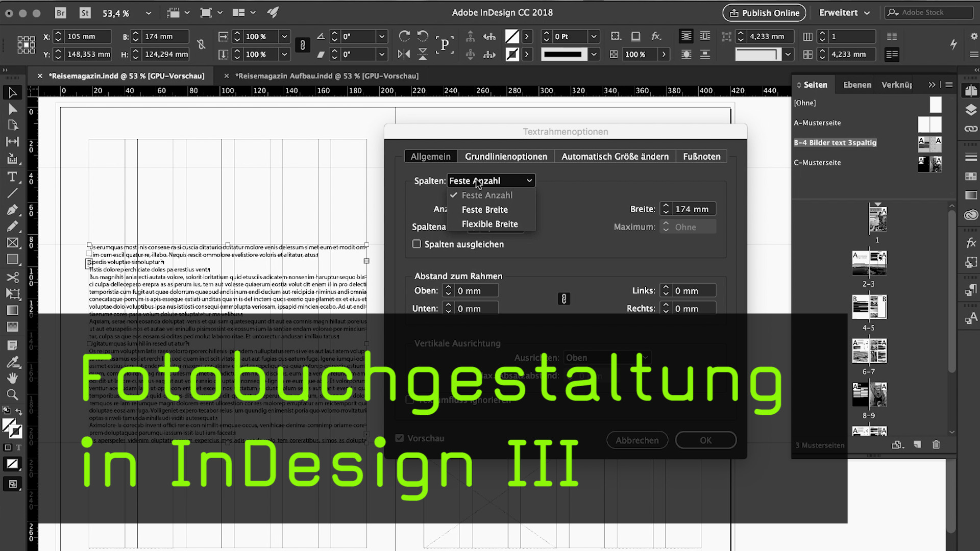Open the Erweitert workspace dropdown

pos(844,13)
